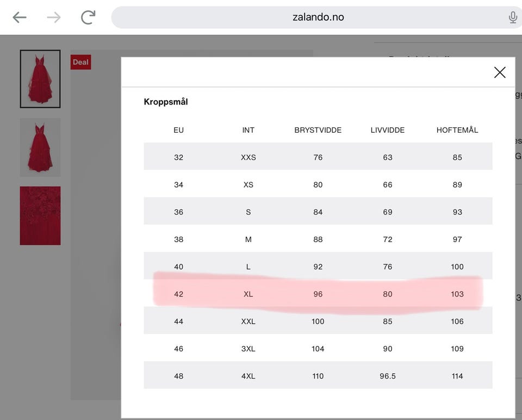Click the XS size cell
The height and width of the screenshot is (420, 522).
248,184
